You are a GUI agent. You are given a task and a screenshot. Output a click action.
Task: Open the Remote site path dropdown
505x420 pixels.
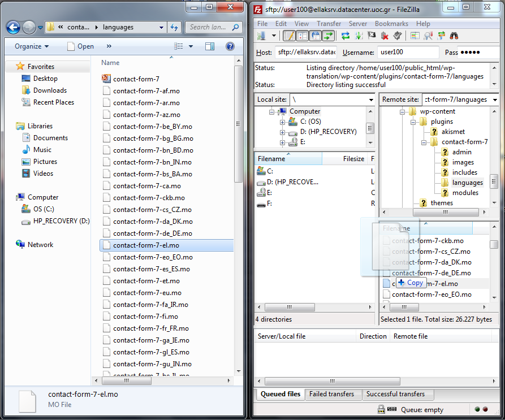pos(495,99)
